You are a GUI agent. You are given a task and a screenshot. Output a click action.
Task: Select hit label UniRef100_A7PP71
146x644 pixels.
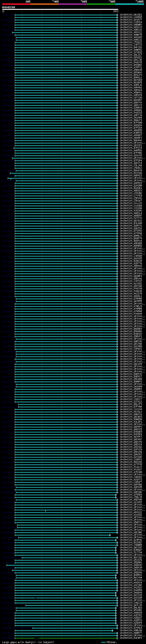131,67
